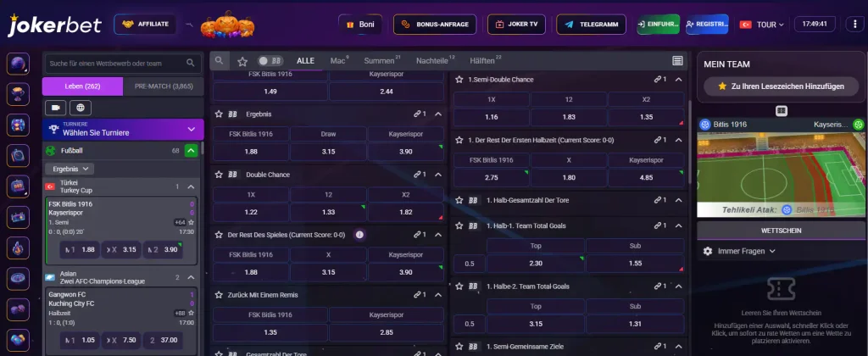Click the Boni button

pos(359,25)
